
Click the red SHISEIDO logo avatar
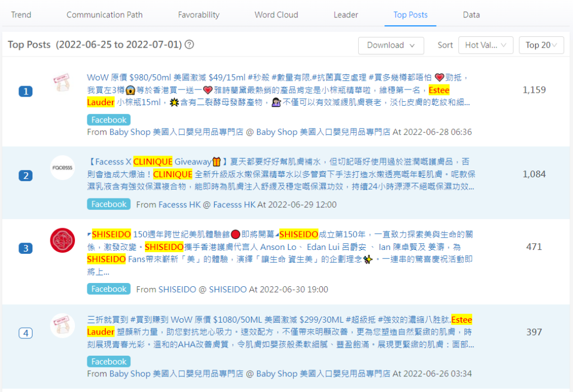(x=63, y=240)
